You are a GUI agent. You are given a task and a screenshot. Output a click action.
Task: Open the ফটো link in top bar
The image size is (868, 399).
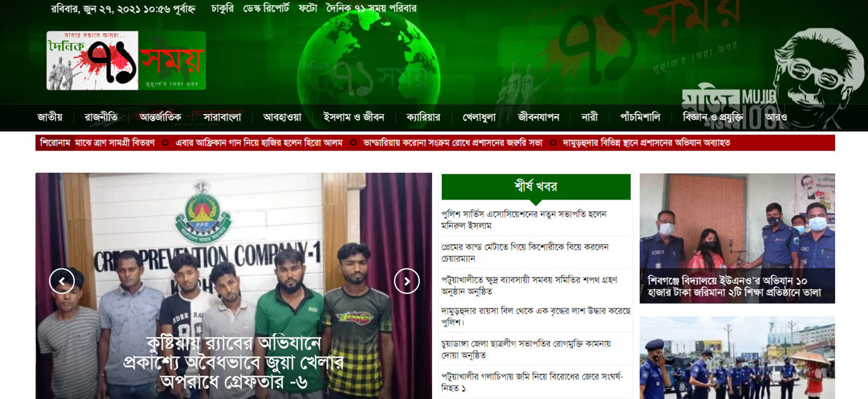308,8
